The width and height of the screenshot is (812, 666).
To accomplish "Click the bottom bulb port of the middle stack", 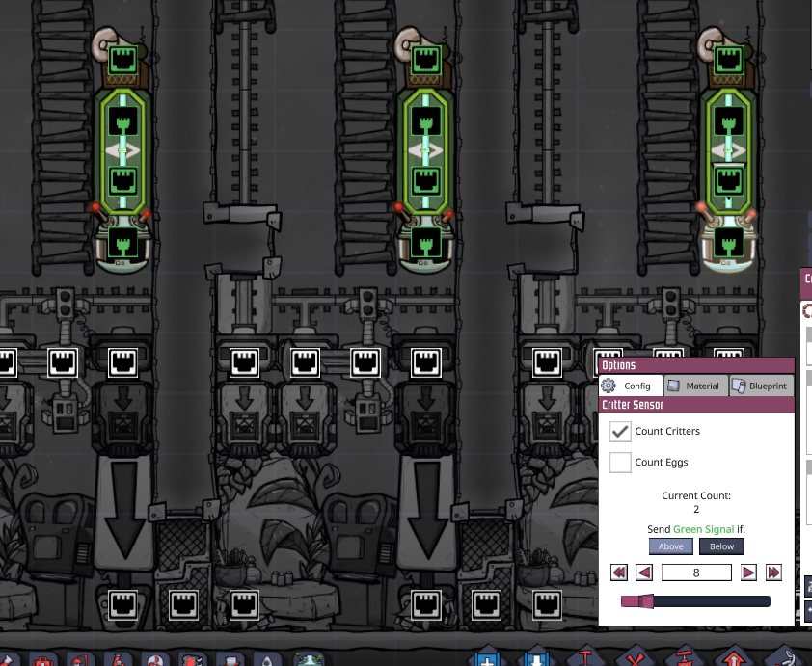I will pos(425,242).
